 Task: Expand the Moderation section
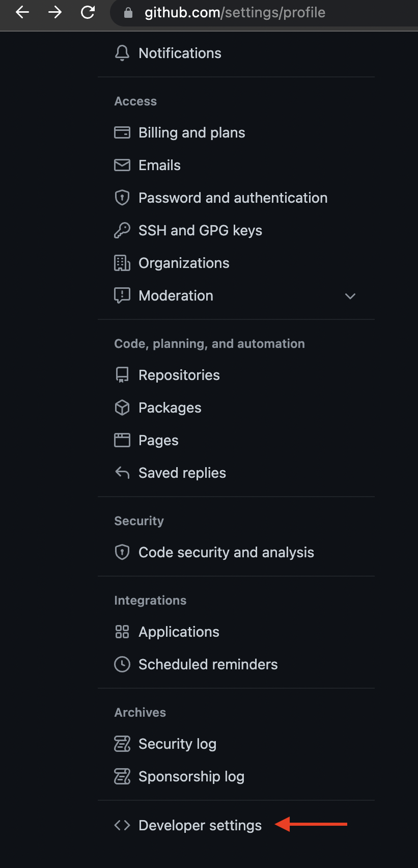click(350, 296)
